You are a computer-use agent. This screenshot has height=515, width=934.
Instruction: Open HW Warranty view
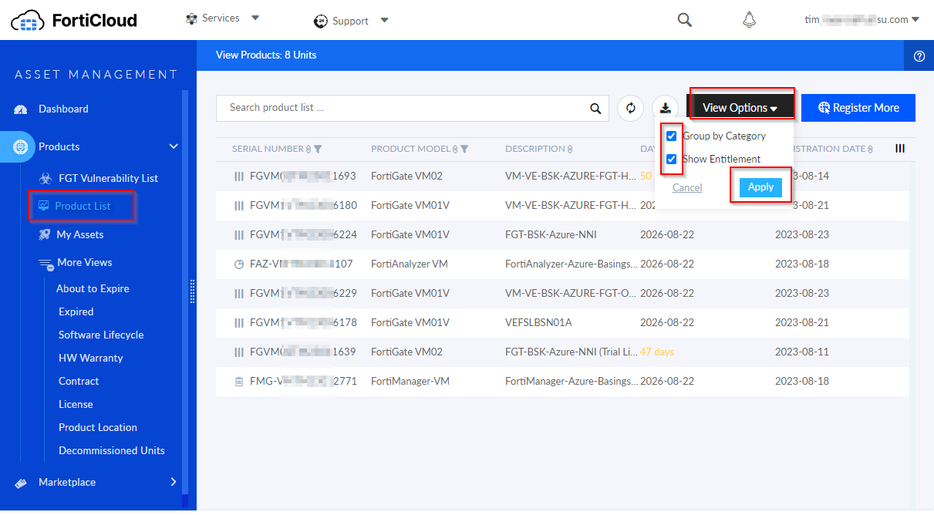pos(91,358)
